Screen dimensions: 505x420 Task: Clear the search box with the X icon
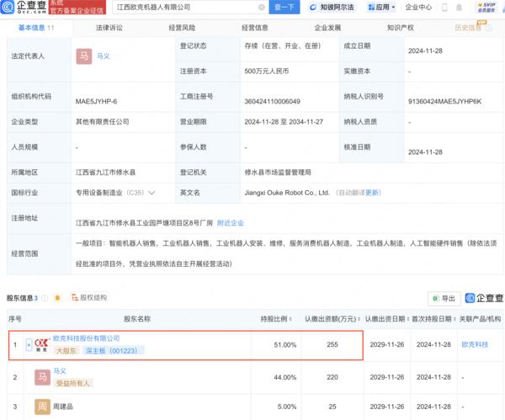tap(262, 7)
